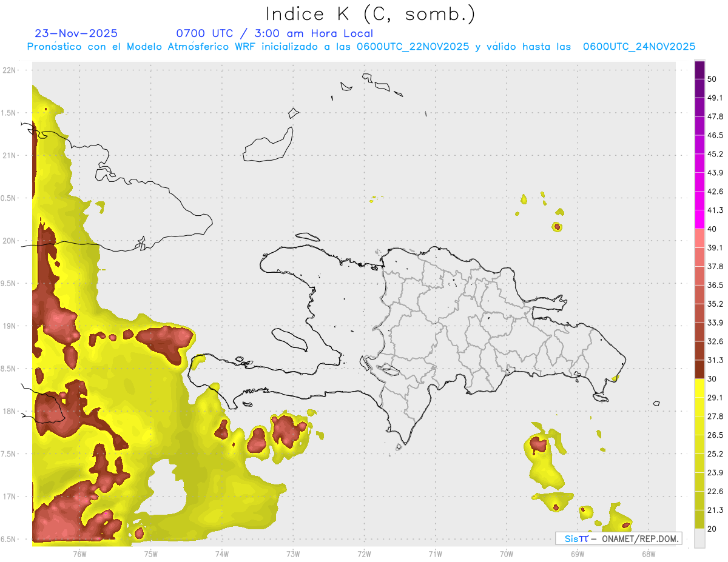Click the '50' colorbar label
728x562 pixels.
712,79
